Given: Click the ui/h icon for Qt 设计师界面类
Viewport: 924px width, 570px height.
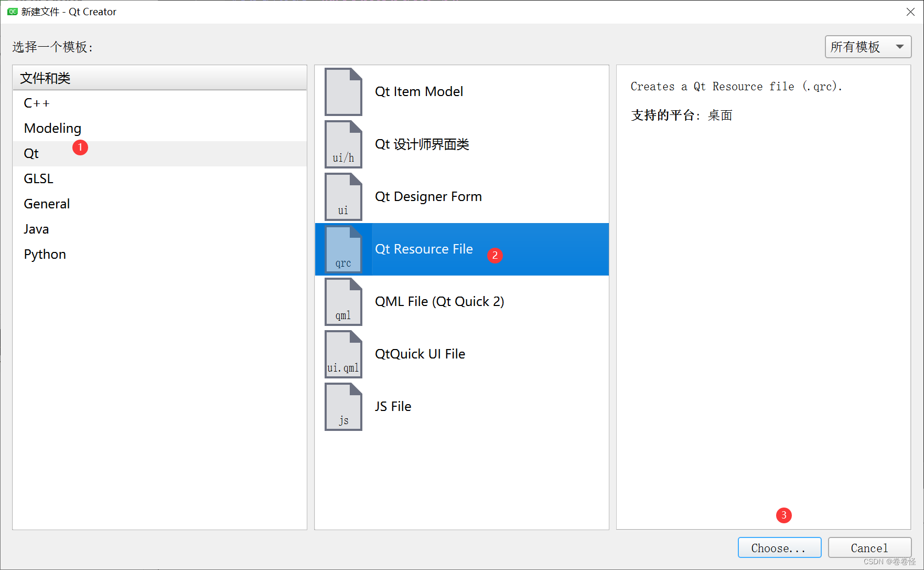Looking at the screenshot, I should click(x=343, y=144).
